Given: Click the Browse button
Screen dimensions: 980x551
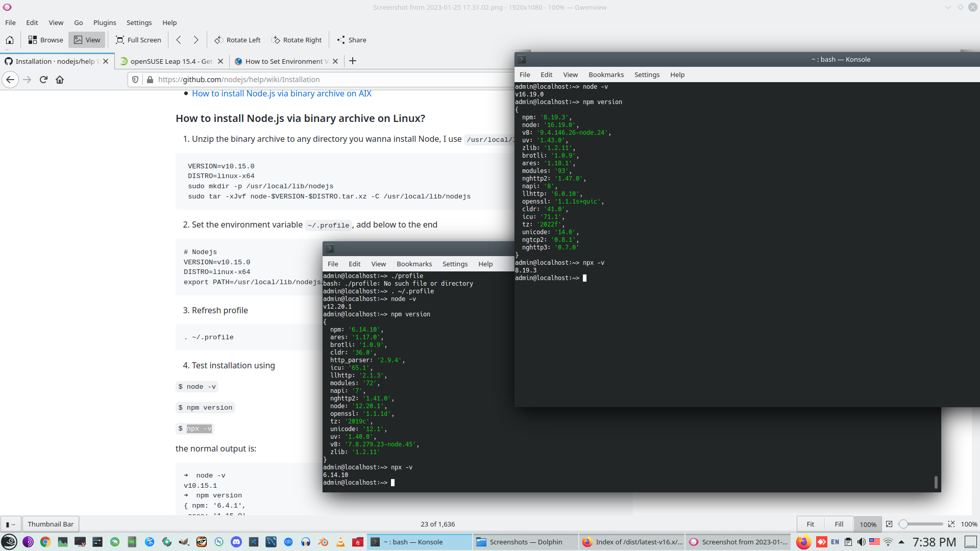Looking at the screenshot, I should pyautogui.click(x=45, y=40).
